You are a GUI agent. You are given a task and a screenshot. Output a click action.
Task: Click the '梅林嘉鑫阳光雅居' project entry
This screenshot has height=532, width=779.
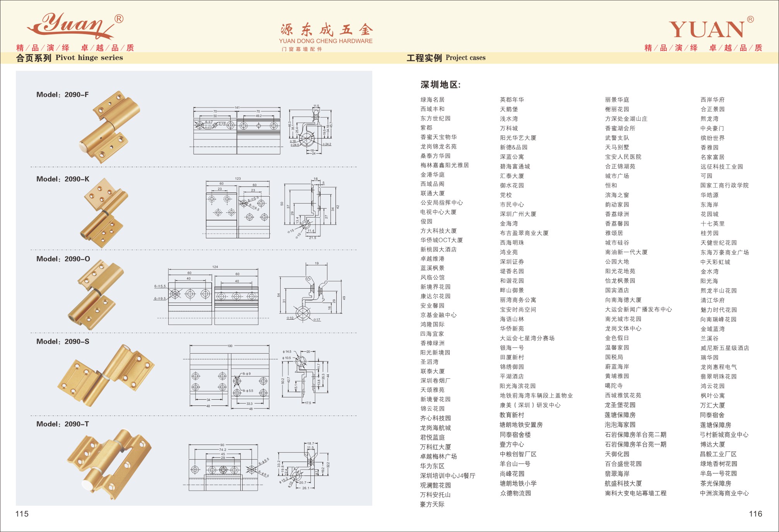click(x=445, y=165)
